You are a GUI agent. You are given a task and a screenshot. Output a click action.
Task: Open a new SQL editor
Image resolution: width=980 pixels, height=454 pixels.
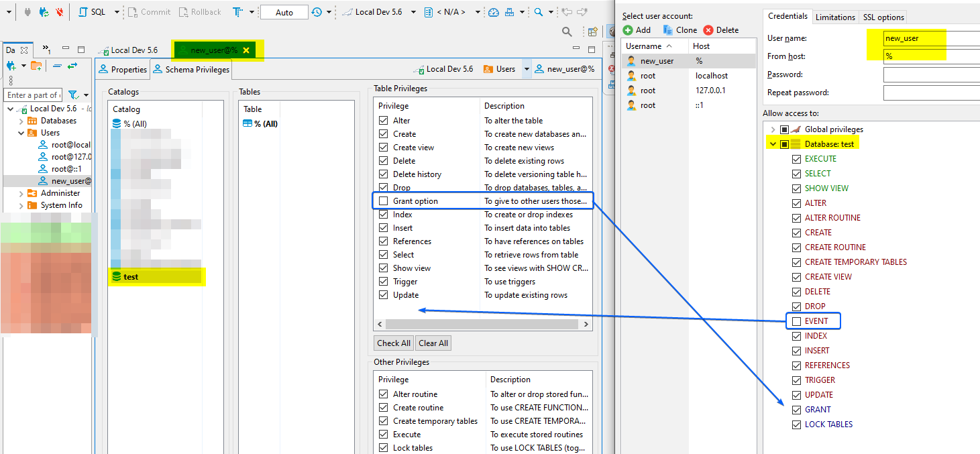tap(91, 12)
